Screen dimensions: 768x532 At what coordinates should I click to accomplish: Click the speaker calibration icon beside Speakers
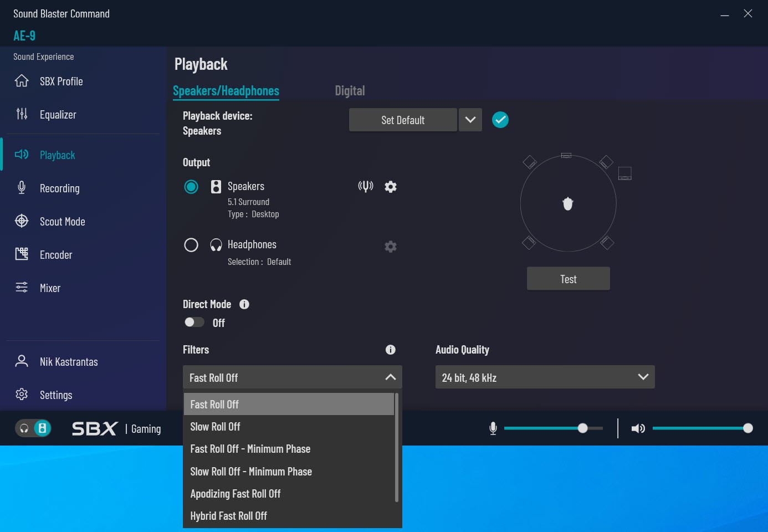pyautogui.click(x=366, y=186)
